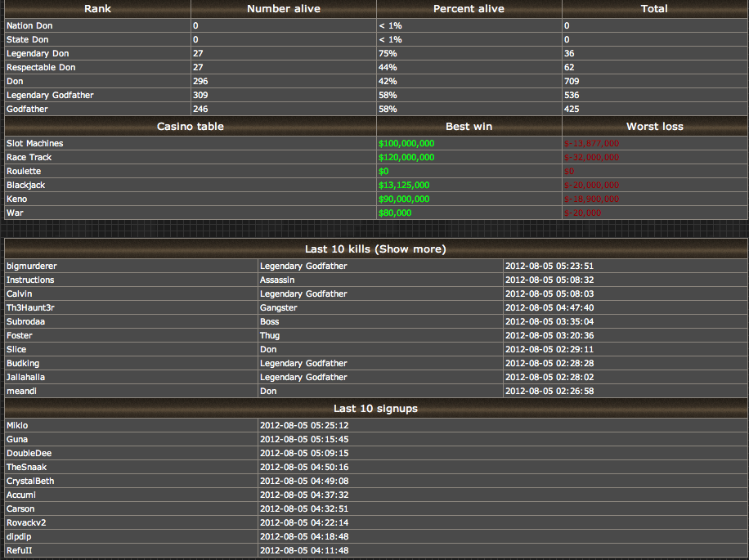Viewport: 749px width, 560px height.
Task: Select Th3Haunt3r in the kills table
Action: (x=30, y=307)
